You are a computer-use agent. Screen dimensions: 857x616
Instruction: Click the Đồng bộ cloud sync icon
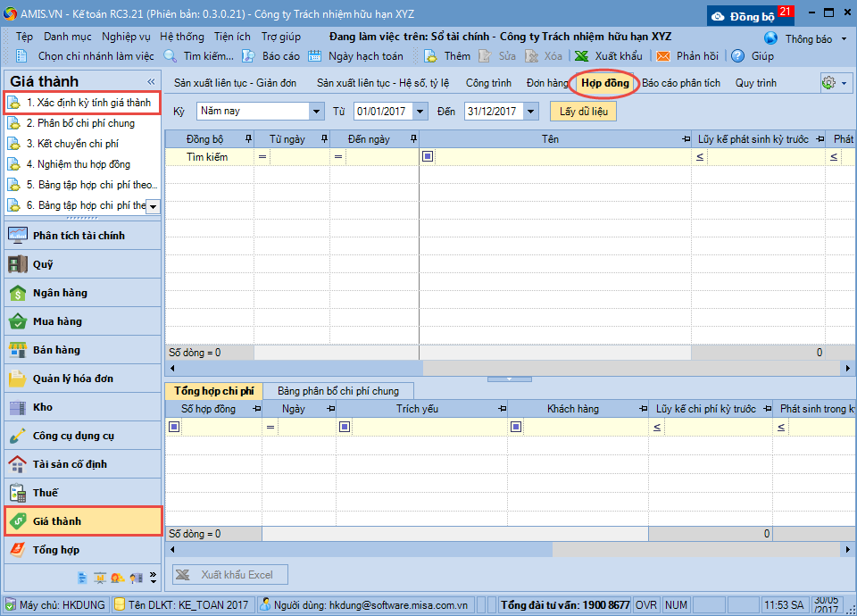(718, 16)
